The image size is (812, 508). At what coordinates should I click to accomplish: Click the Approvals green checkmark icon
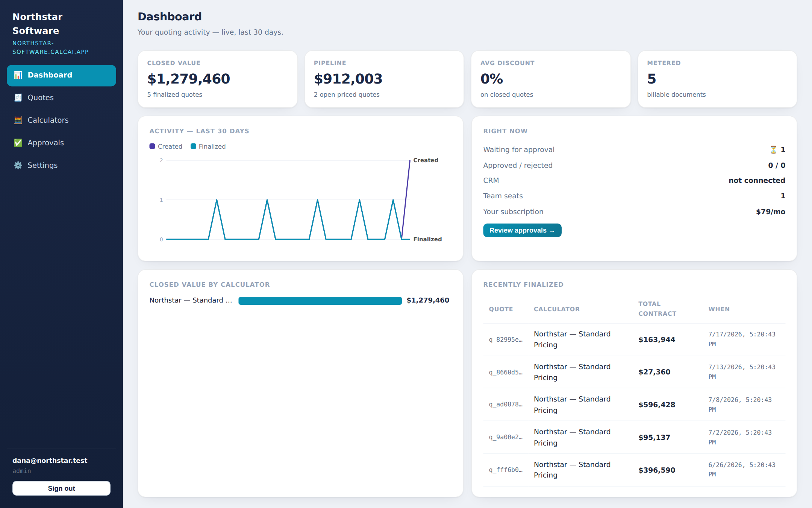(18, 143)
